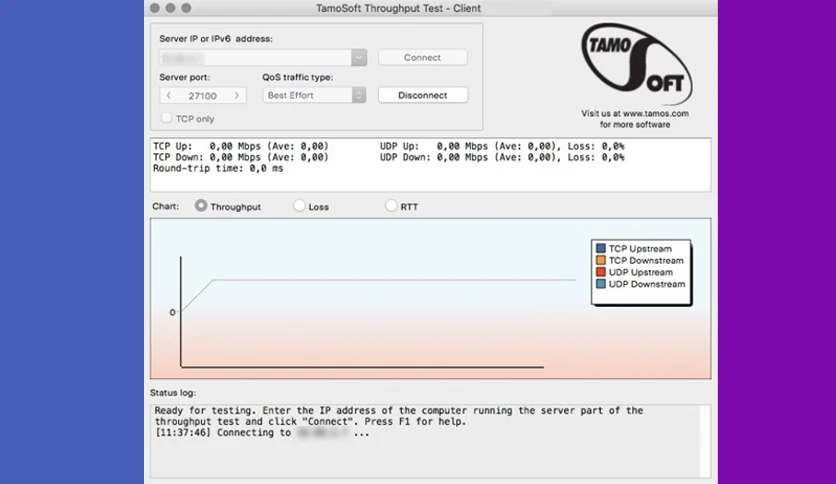Viewport: 836px width, 484px height.
Task: Click the TamoSoft logo image
Action: pyautogui.click(x=636, y=63)
